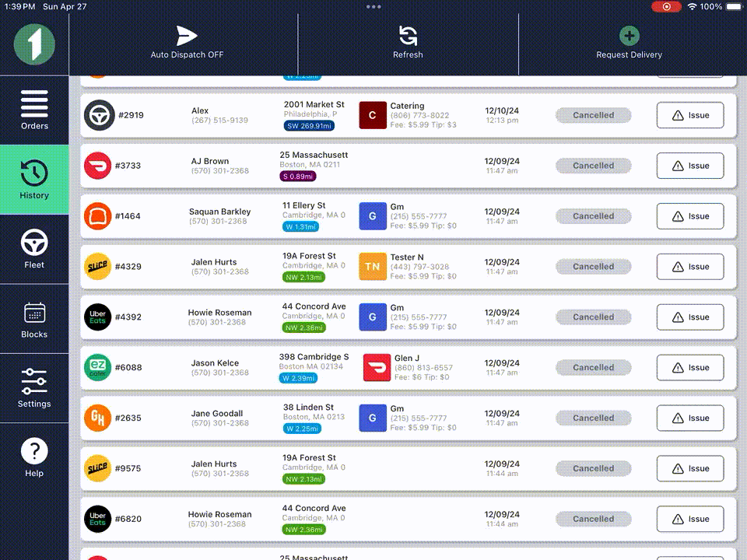Click driver name Tester N
Viewport: 747px width, 560px height.
point(407,257)
